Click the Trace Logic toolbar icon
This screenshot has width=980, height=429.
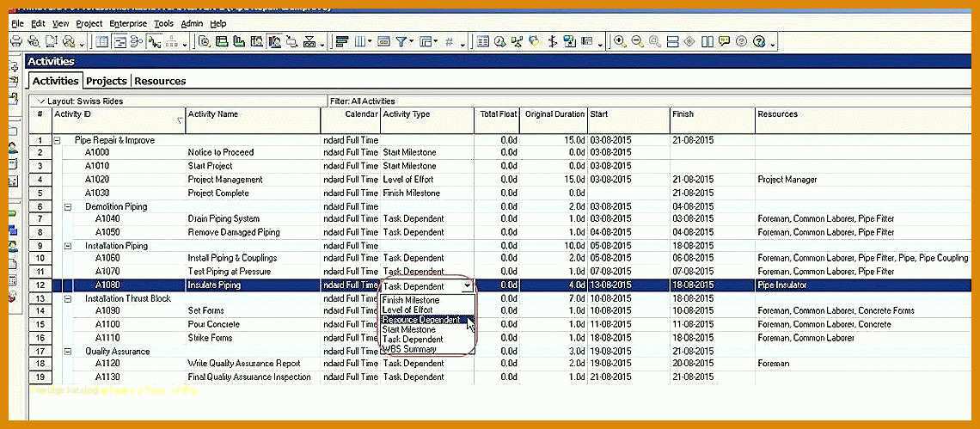[292, 41]
